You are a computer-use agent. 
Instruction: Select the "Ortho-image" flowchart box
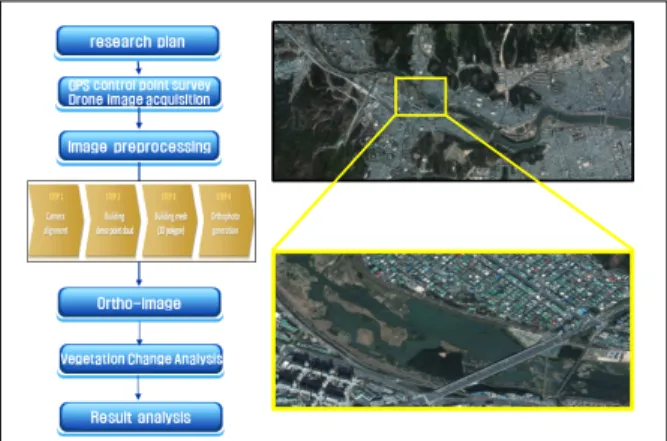tap(140, 303)
